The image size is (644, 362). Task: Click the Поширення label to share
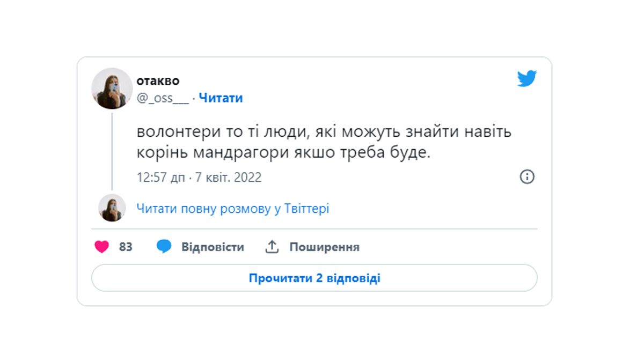tap(324, 247)
